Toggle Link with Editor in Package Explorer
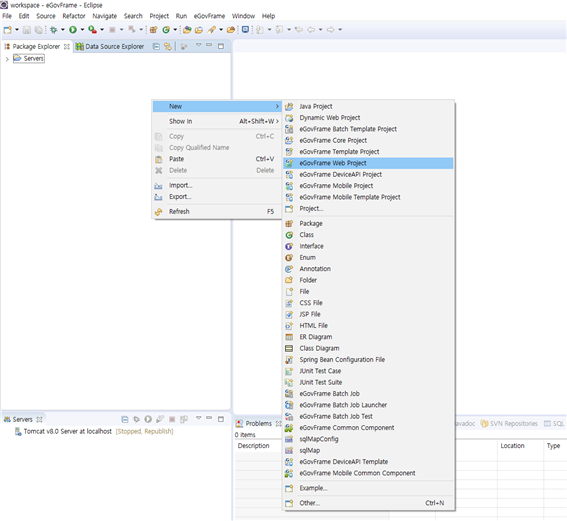The height and width of the screenshot is (521, 567). (x=168, y=46)
